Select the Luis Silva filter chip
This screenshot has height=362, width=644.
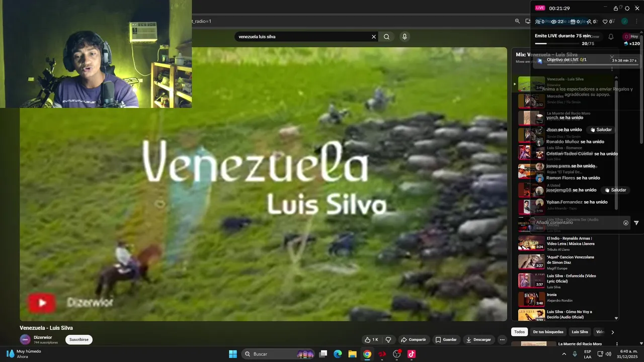580,332
